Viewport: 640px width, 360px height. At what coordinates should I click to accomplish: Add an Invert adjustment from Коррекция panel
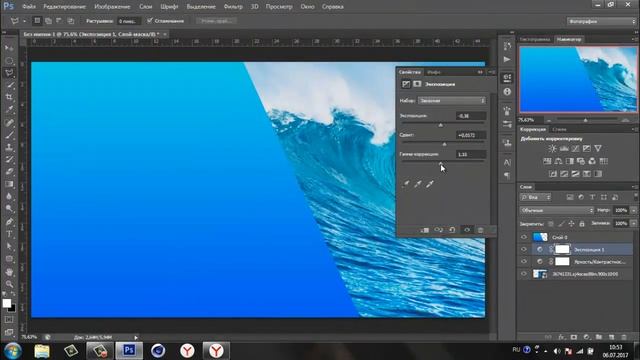pos(553,174)
